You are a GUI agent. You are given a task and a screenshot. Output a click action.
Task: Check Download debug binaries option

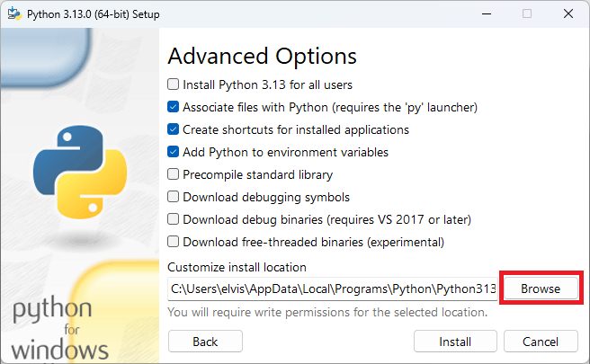click(x=173, y=219)
